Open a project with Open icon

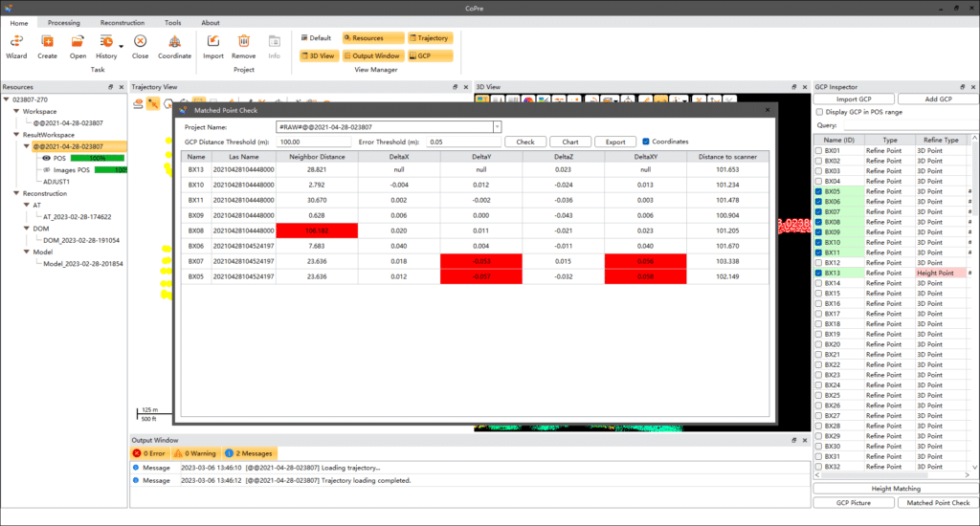78,42
